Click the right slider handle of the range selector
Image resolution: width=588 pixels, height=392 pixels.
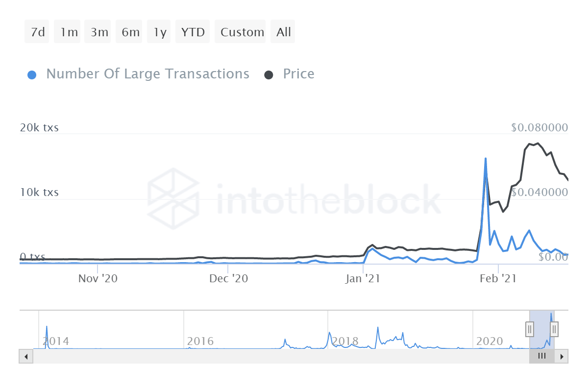coord(554,329)
